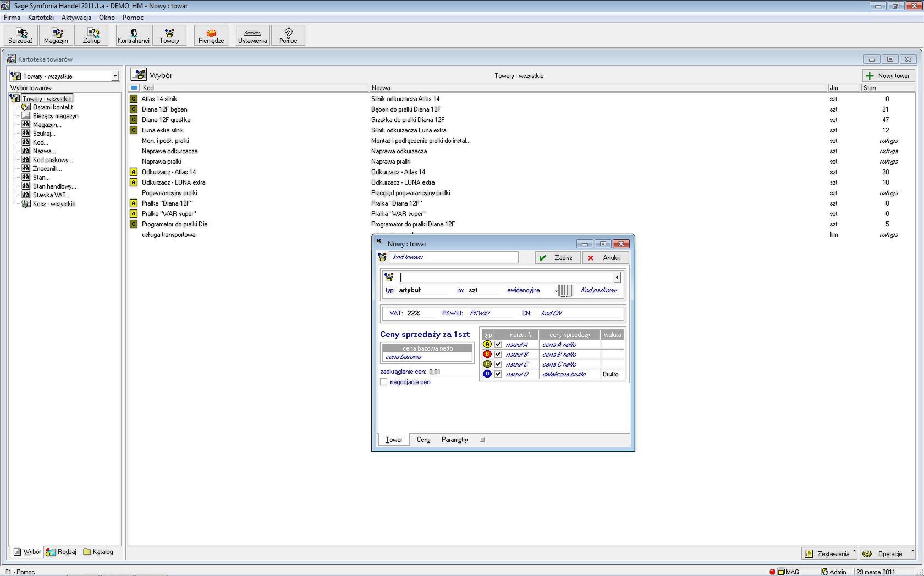Enable the negocjacja cen checkbox
This screenshot has width=924, height=576.
pyautogui.click(x=384, y=382)
